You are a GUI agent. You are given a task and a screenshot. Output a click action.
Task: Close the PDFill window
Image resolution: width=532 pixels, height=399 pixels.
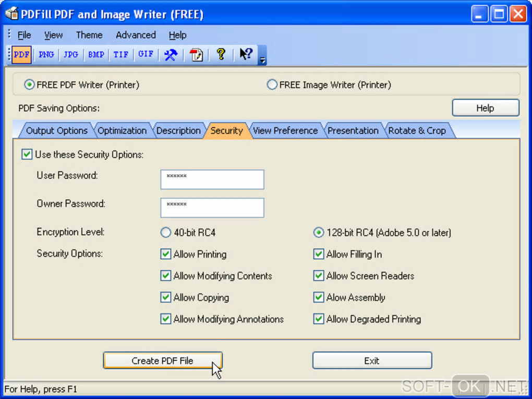click(518, 14)
